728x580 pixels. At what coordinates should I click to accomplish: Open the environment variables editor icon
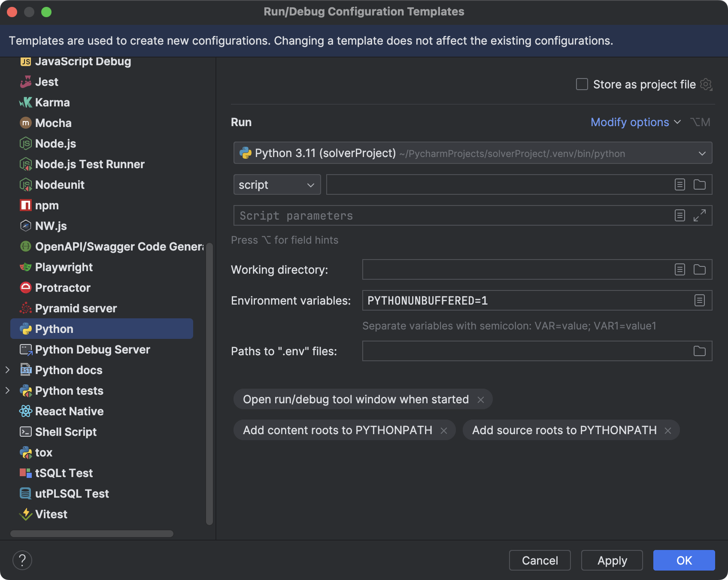700,300
